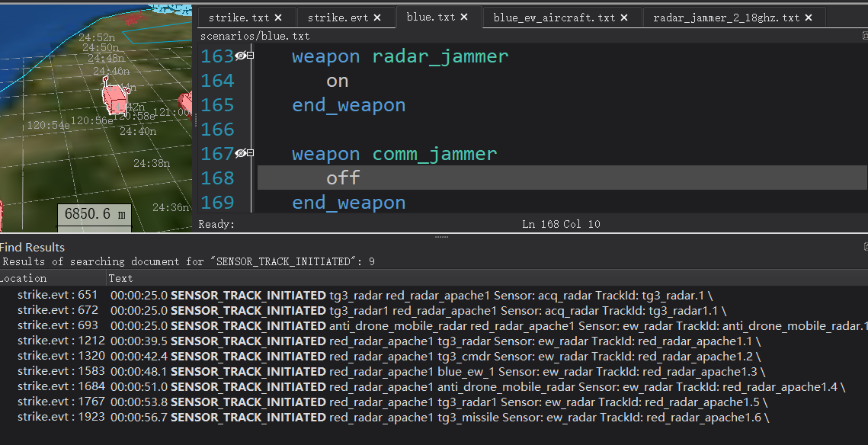Click the splitter handle above Find Results
Viewport: 868px width, 445px height.
click(x=441, y=237)
